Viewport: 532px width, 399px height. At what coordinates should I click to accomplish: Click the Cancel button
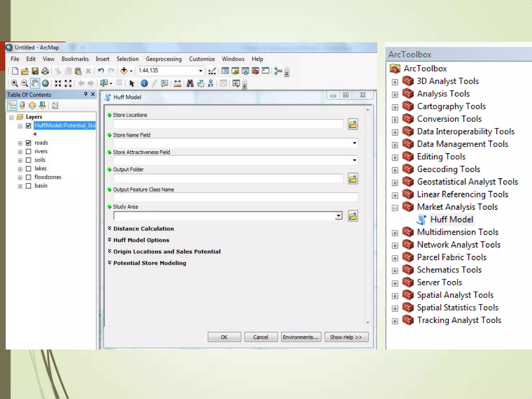click(x=261, y=337)
